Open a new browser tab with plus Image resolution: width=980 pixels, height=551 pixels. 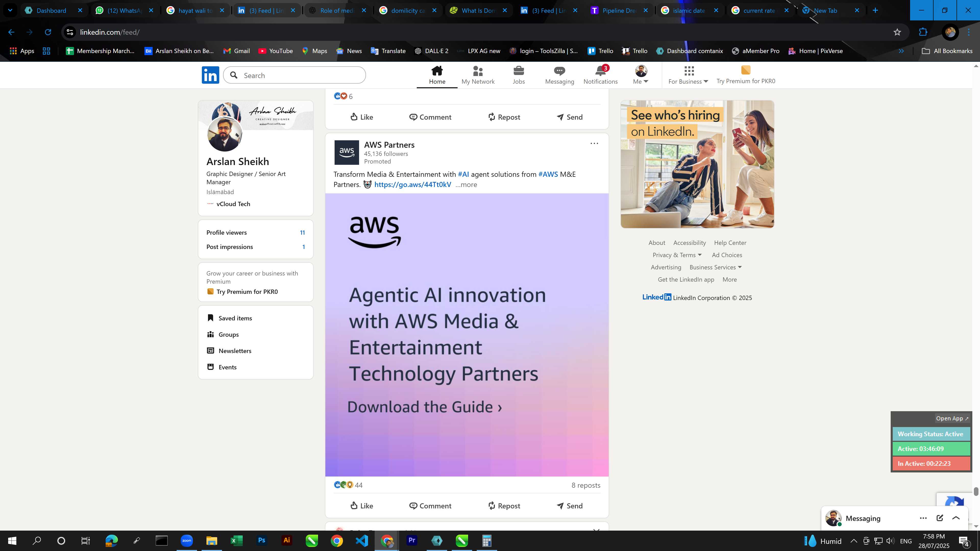pyautogui.click(x=875, y=10)
